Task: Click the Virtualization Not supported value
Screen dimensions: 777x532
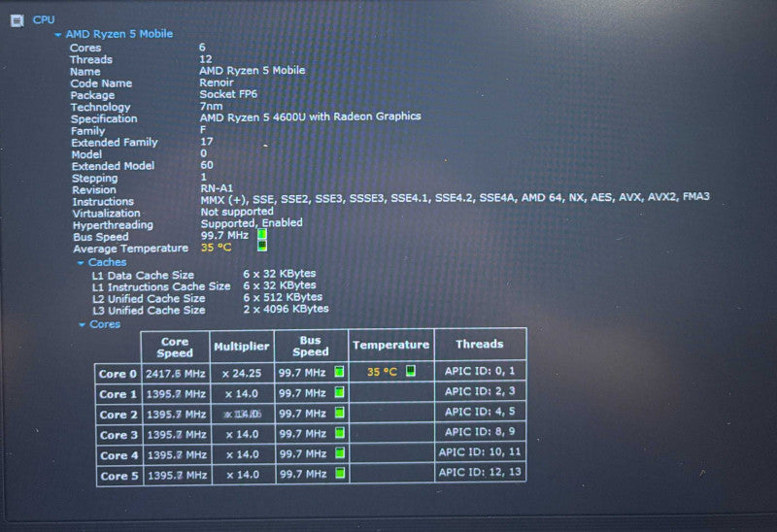Action: (237, 212)
